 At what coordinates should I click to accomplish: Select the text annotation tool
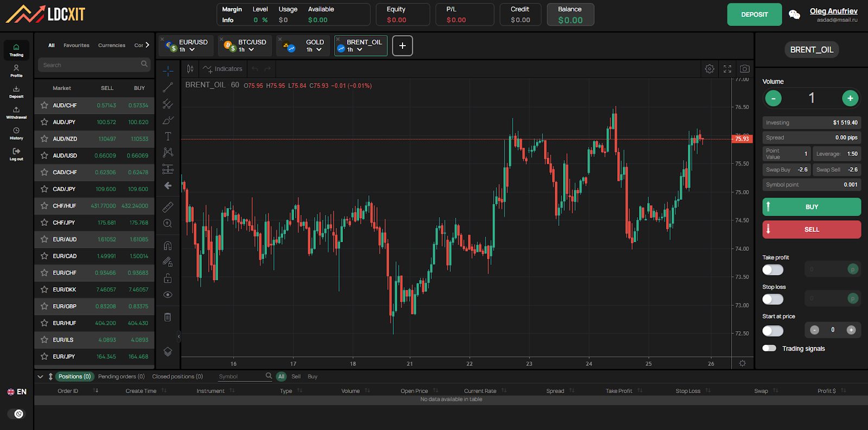[168, 136]
